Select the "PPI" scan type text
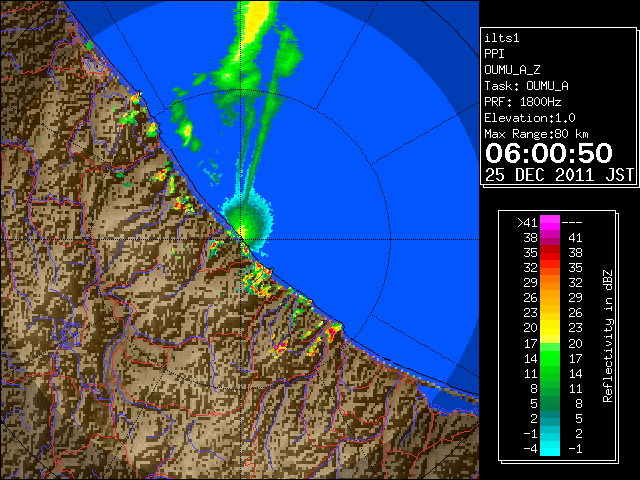 point(494,54)
